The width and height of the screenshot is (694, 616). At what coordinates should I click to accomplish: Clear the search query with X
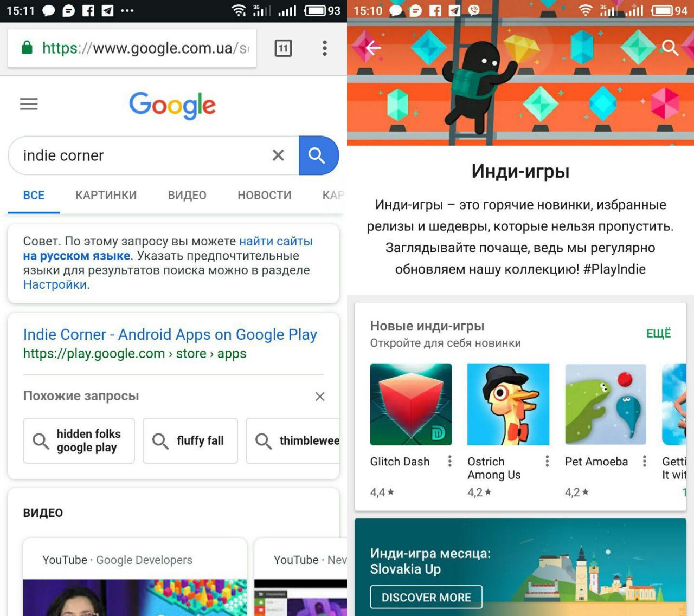[x=278, y=155]
